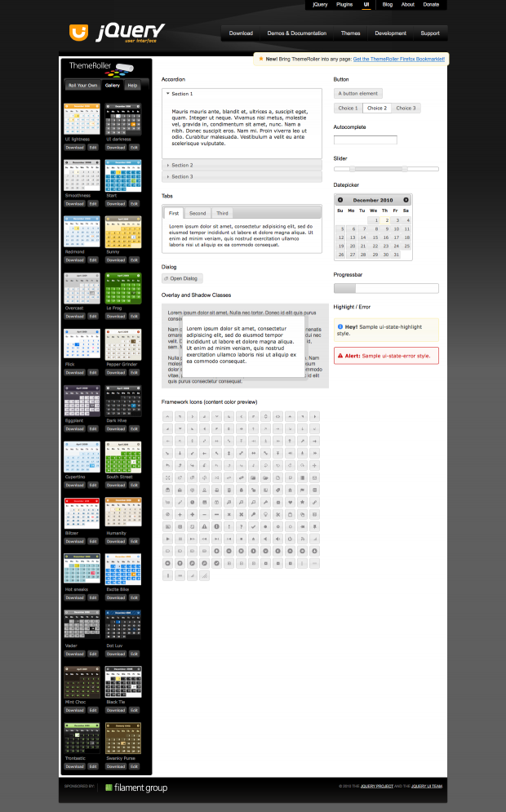Select the Swanky Purse theme thumbnail
Screen dimensions: 506x812
coord(123,739)
